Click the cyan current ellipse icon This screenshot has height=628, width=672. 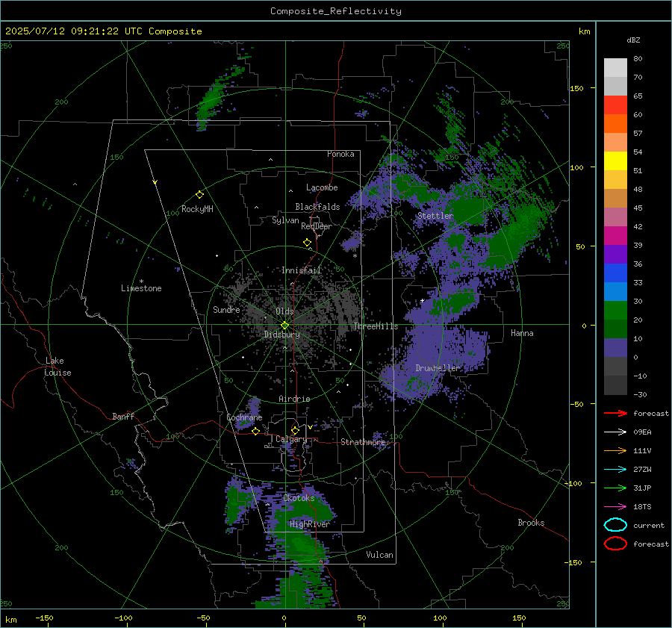(x=615, y=525)
